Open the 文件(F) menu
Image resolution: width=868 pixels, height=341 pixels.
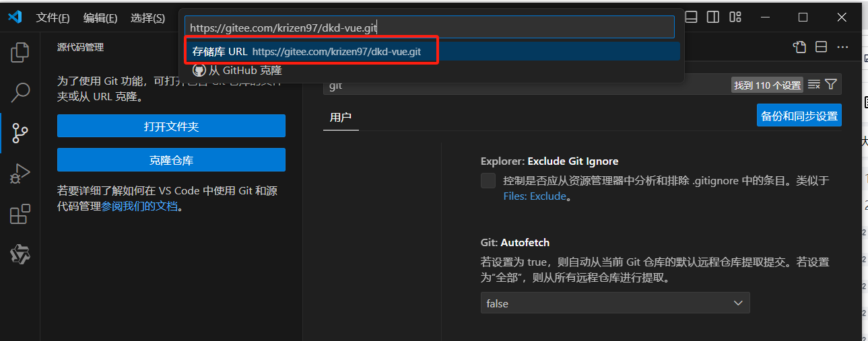[x=53, y=18]
